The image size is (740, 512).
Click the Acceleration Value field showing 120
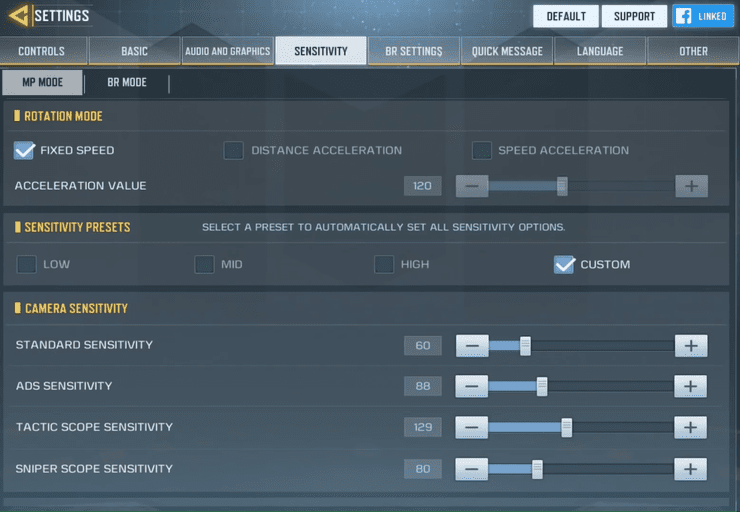pos(422,186)
